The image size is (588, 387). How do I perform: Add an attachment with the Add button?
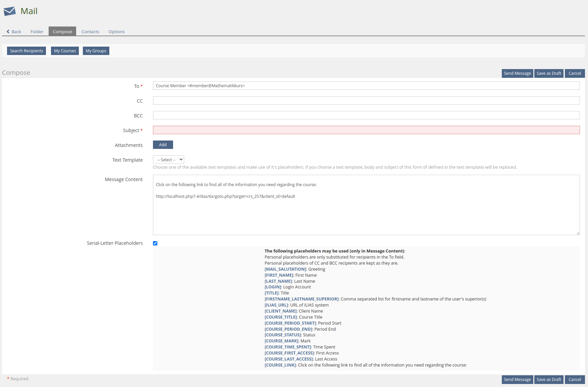tap(163, 145)
